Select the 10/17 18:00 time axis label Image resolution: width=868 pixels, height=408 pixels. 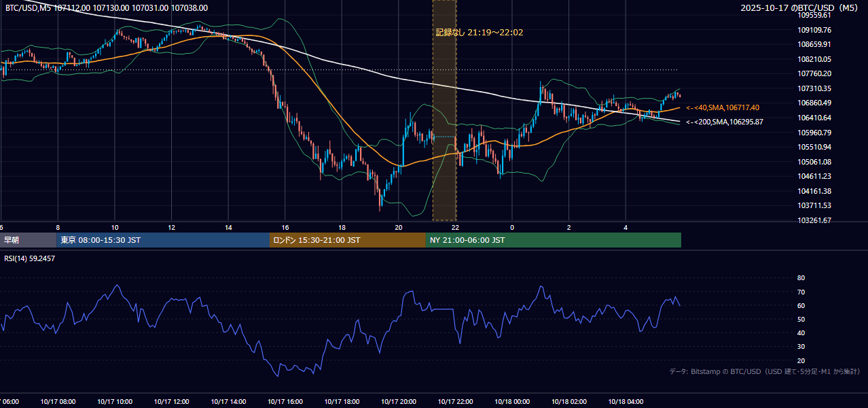tap(342, 402)
